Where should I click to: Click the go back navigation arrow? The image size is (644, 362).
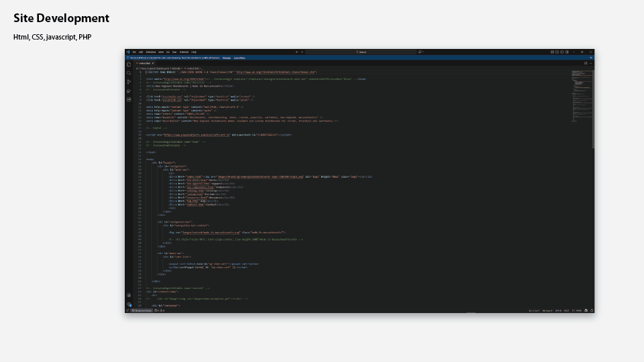coord(297,52)
